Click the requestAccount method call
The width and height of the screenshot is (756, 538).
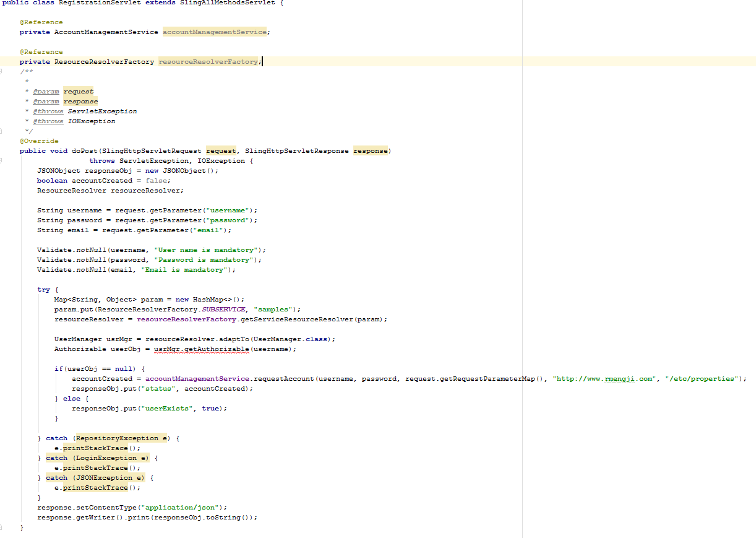(x=284, y=379)
